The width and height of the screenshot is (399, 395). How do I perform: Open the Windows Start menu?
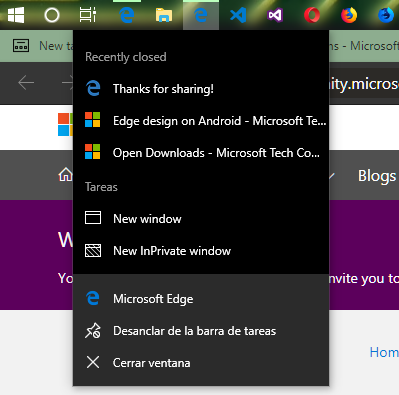click(x=16, y=15)
